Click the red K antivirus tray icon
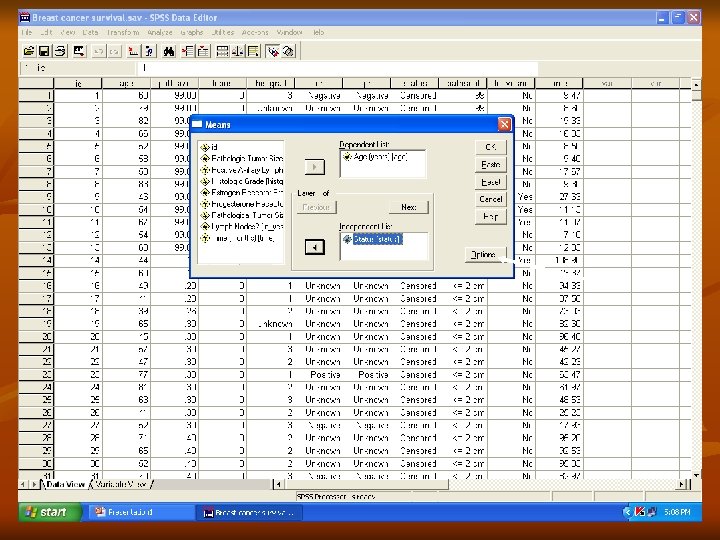 639,512
